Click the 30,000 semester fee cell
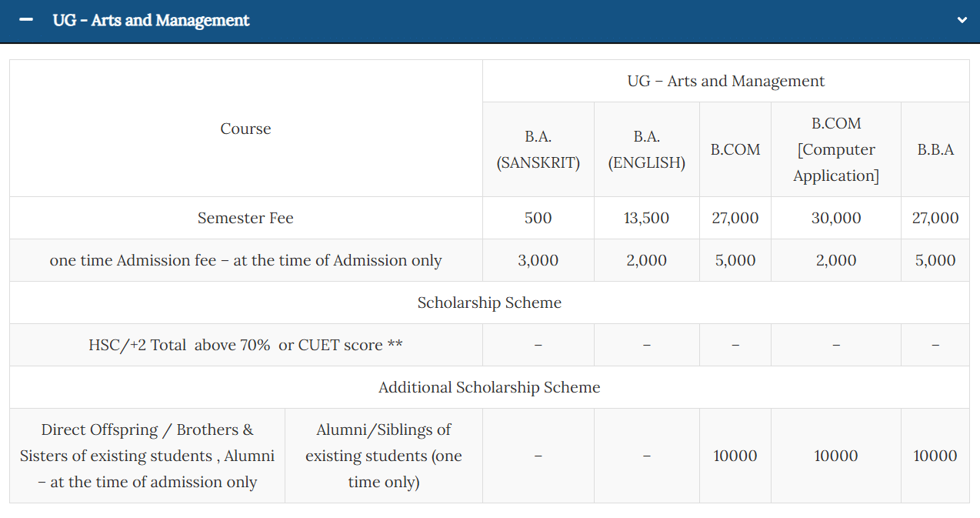The height and width of the screenshot is (518, 980). click(836, 218)
